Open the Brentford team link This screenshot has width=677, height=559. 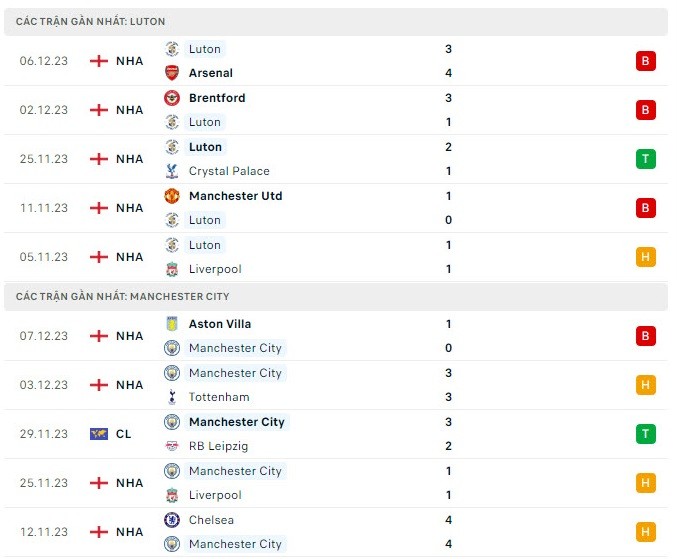[217, 98]
